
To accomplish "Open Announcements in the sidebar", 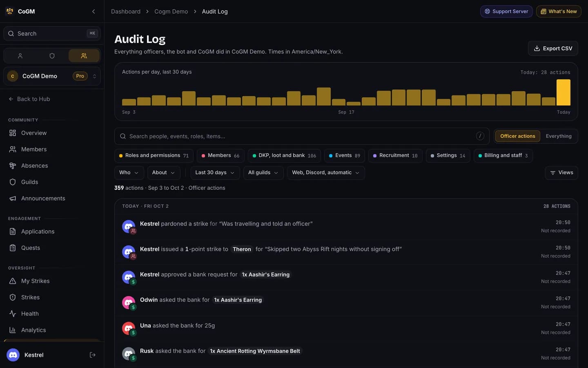I will click(x=52, y=198).
